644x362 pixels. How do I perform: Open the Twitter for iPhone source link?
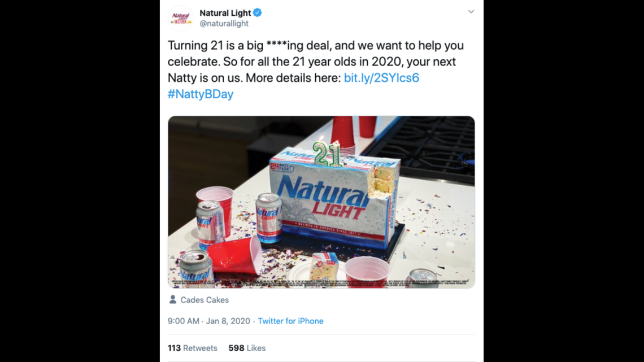[x=290, y=321]
